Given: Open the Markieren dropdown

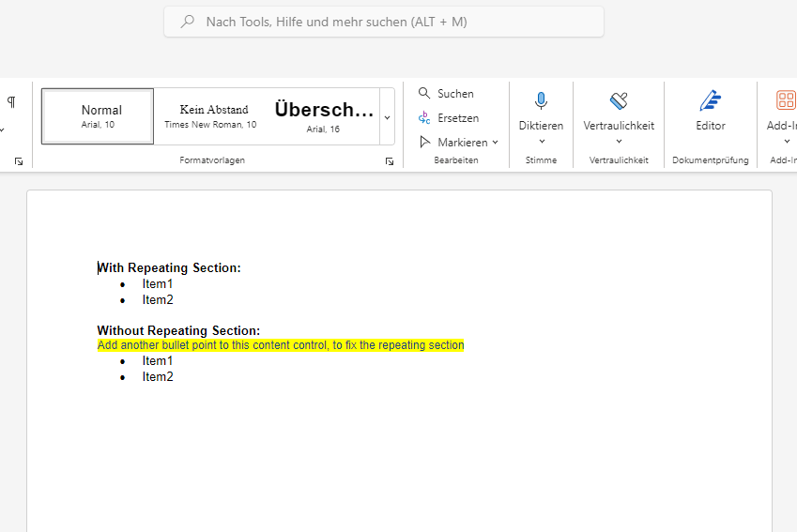Looking at the screenshot, I should pos(458,143).
